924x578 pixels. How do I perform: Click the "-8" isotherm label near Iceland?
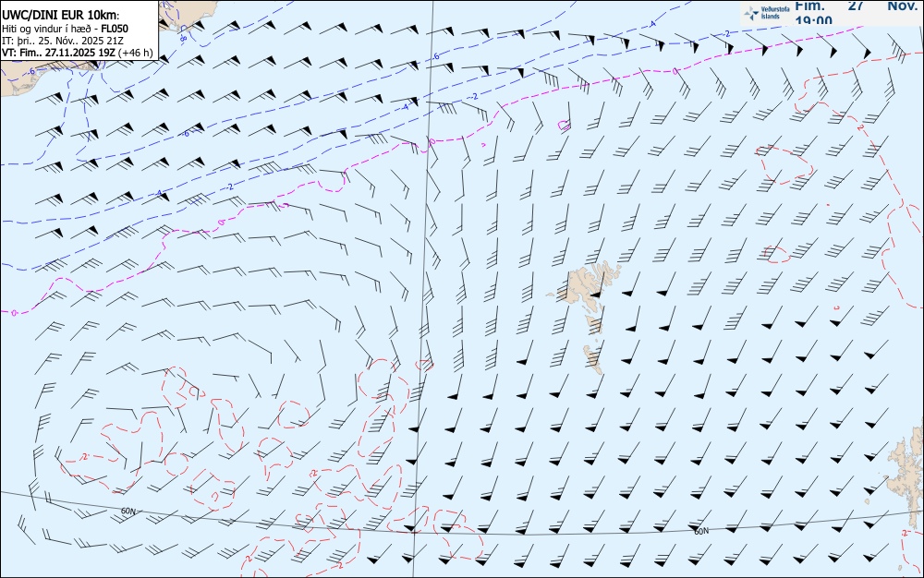pos(183,38)
